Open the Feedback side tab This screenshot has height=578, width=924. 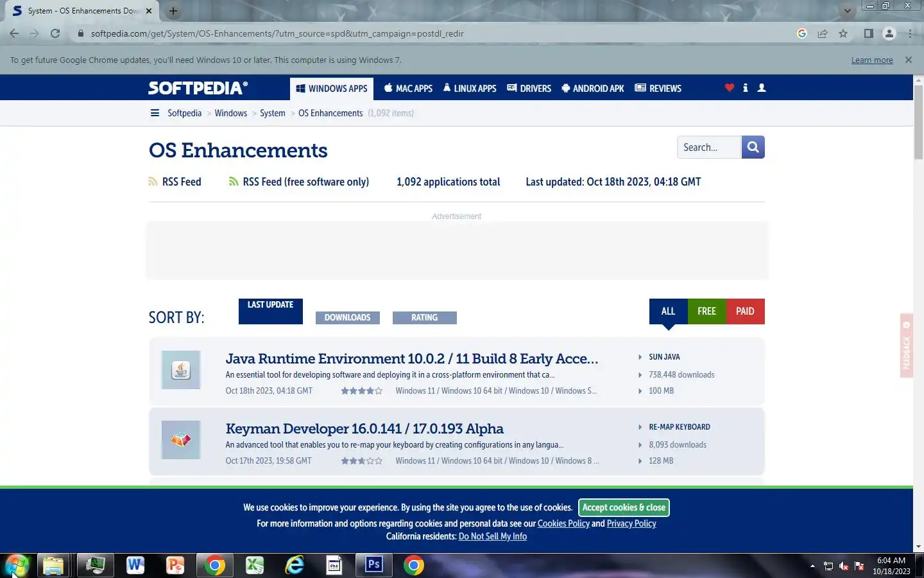click(x=906, y=346)
